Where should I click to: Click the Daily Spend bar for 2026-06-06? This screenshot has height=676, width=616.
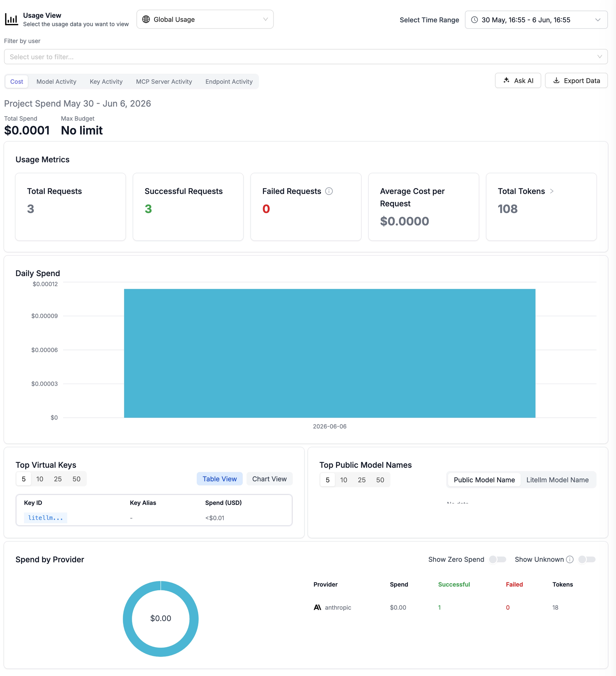[x=330, y=353]
